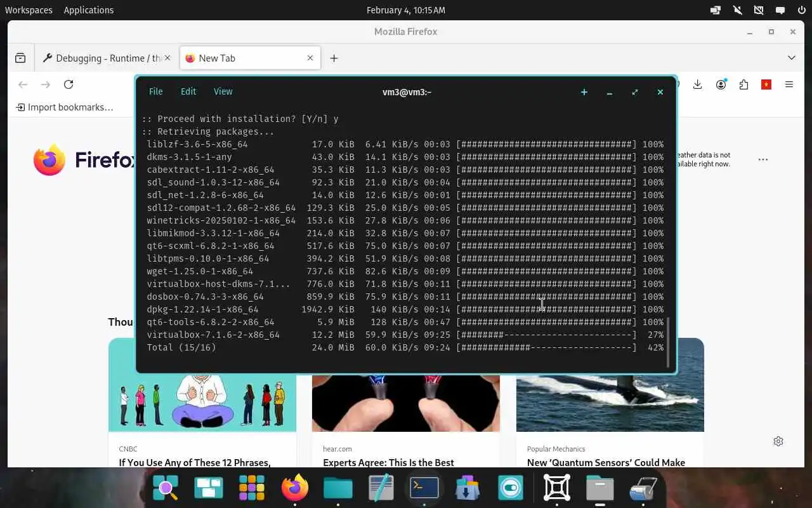Click the red flag extension icon

tap(766, 84)
